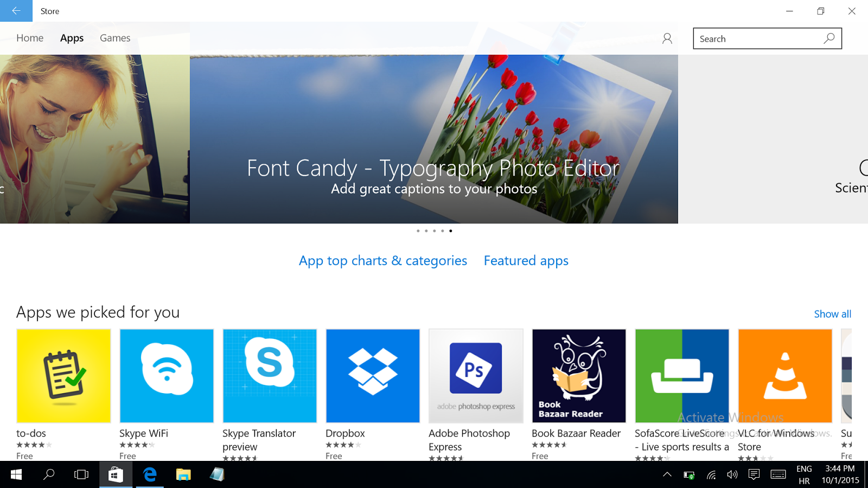868x488 pixels.
Task: Open the Skype WiFi app icon
Action: coord(167,376)
